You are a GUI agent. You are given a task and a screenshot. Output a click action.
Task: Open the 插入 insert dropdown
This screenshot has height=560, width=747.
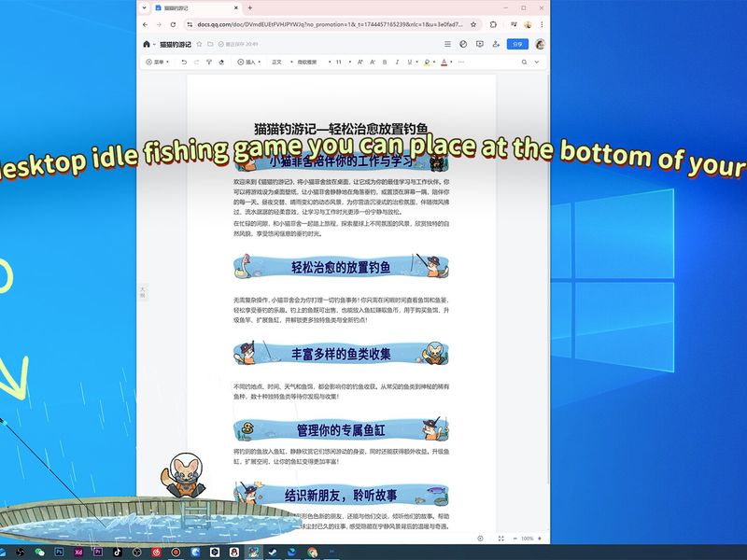point(248,62)
